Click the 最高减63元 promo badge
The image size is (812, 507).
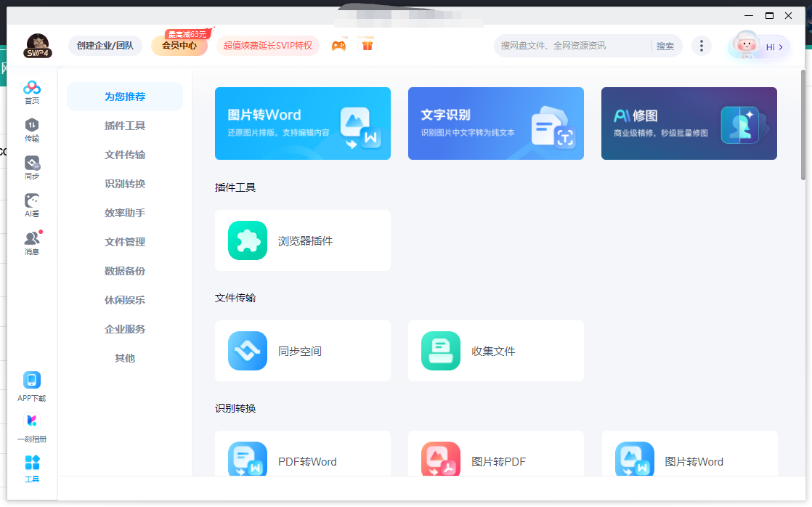pos(189,33)
